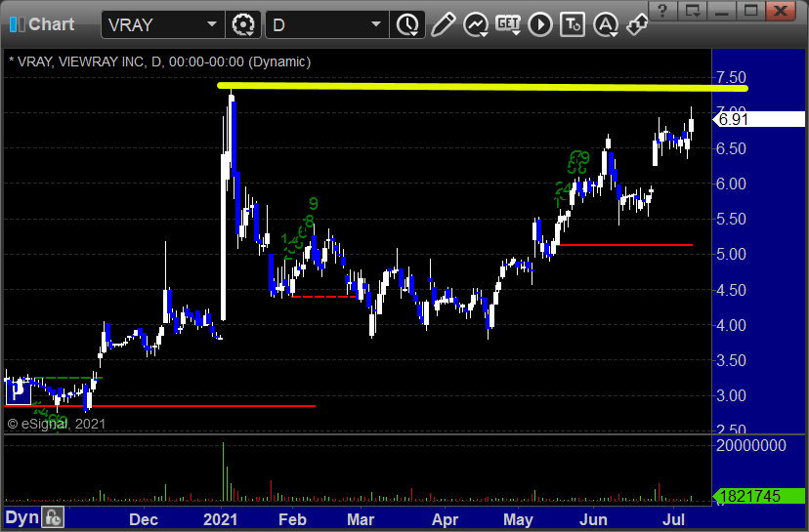The image size is (809, 532).
Task: Open the symbol settings gear menu
Action: coord(243,24)
